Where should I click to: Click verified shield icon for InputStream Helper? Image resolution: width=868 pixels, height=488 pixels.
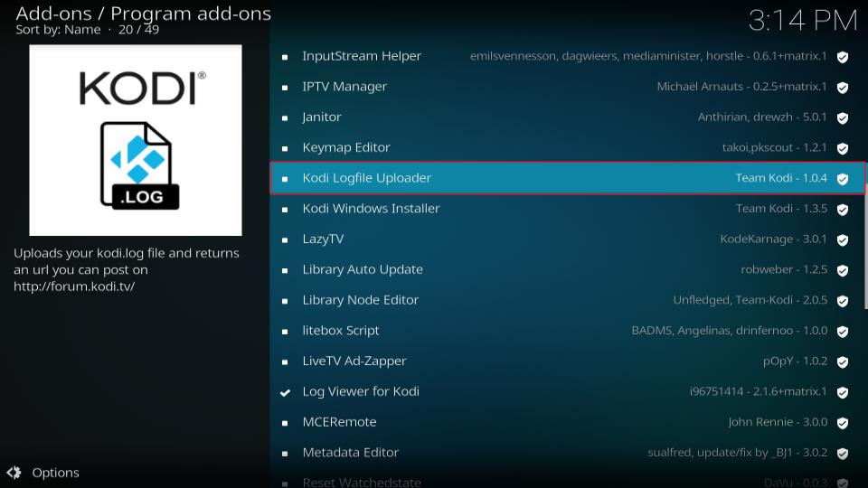tap(843, 57)
